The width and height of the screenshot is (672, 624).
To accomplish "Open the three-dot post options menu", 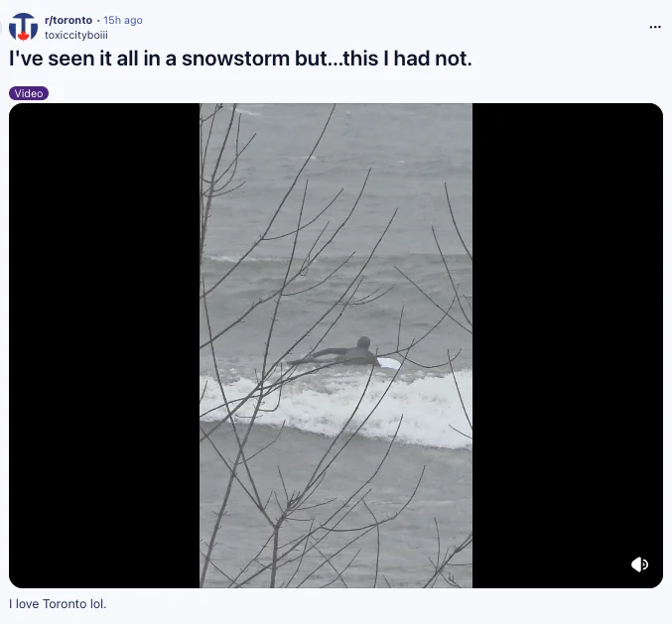I will tap(655, 27).
